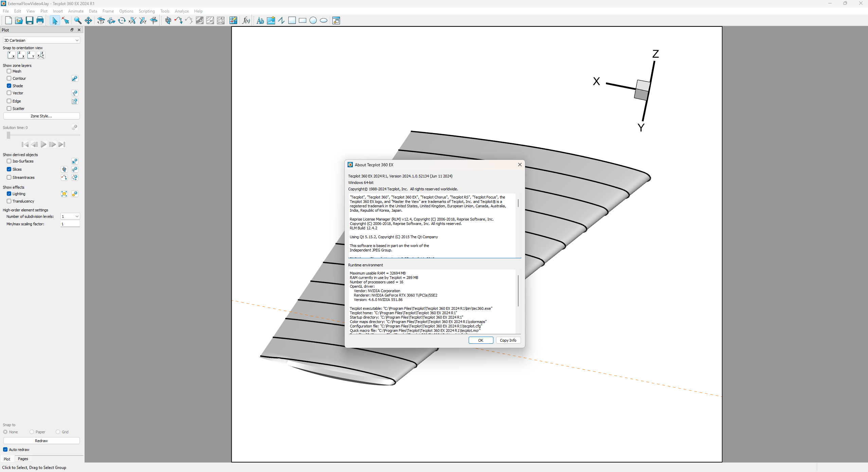Open Streamtraces details gear button

[x=75, y=177]
